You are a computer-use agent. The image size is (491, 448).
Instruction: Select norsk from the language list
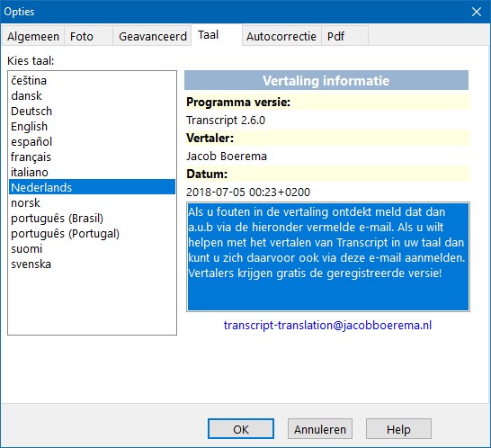click(92, 203)
